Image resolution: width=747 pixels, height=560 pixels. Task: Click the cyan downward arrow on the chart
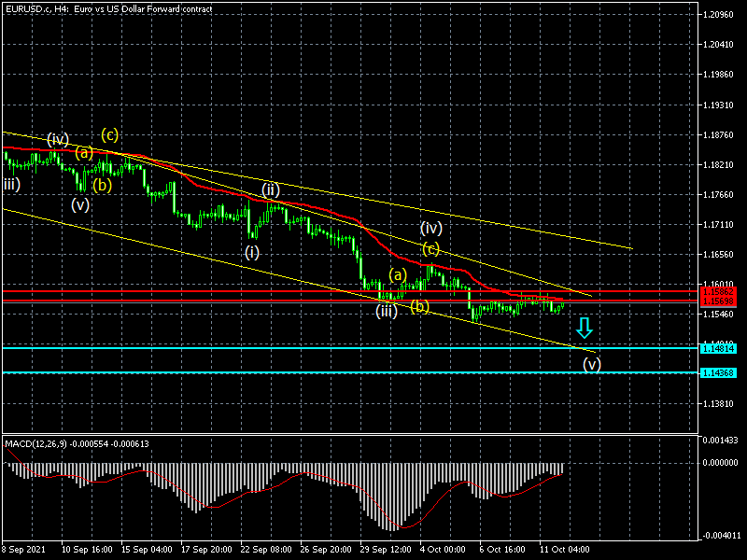585,328
